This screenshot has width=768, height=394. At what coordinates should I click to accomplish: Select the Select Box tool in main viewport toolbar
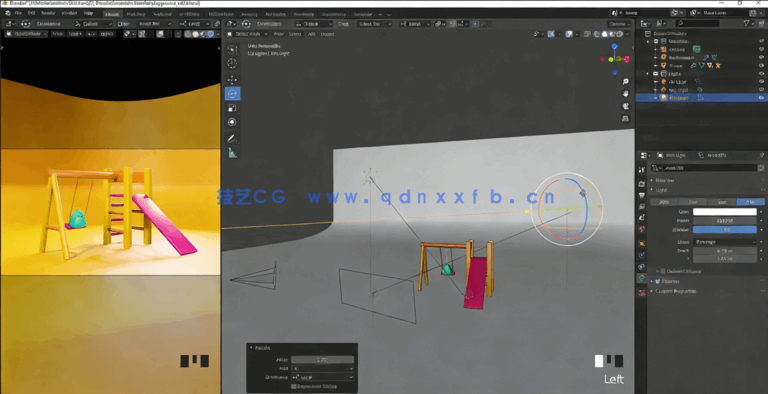(232, 49)
